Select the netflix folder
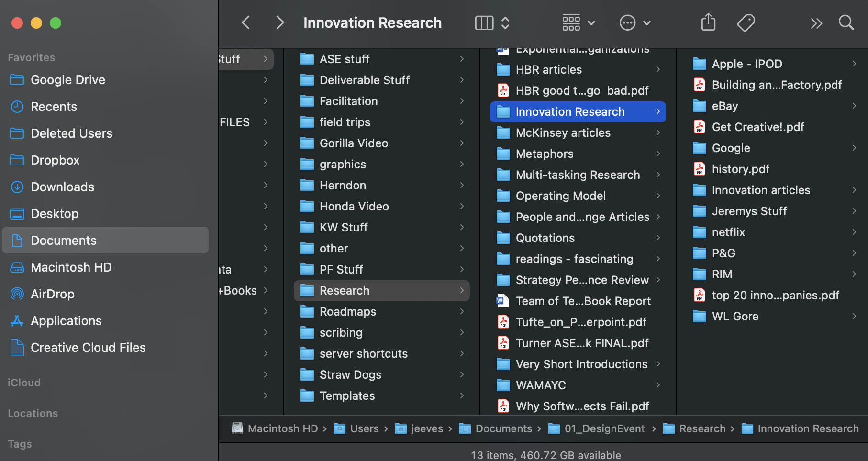The height and width of the screenshot is (461, 868). 774,232
